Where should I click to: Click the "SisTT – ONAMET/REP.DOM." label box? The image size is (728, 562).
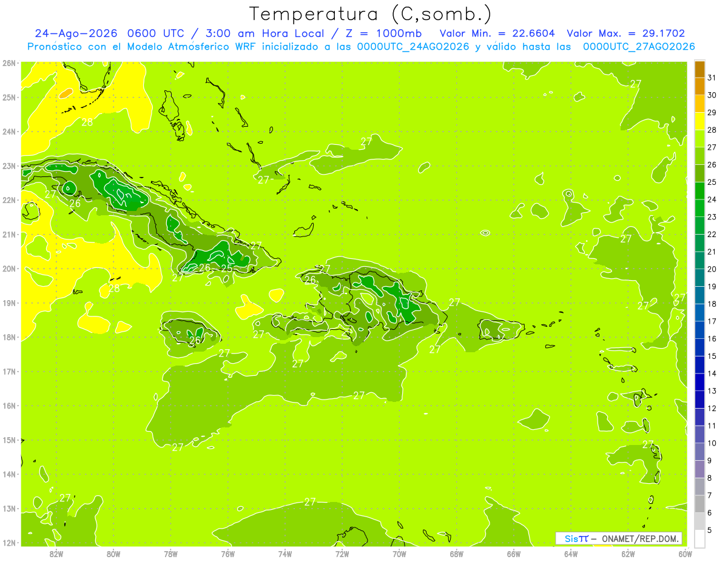pyautogui.click(x=619, y=538)
